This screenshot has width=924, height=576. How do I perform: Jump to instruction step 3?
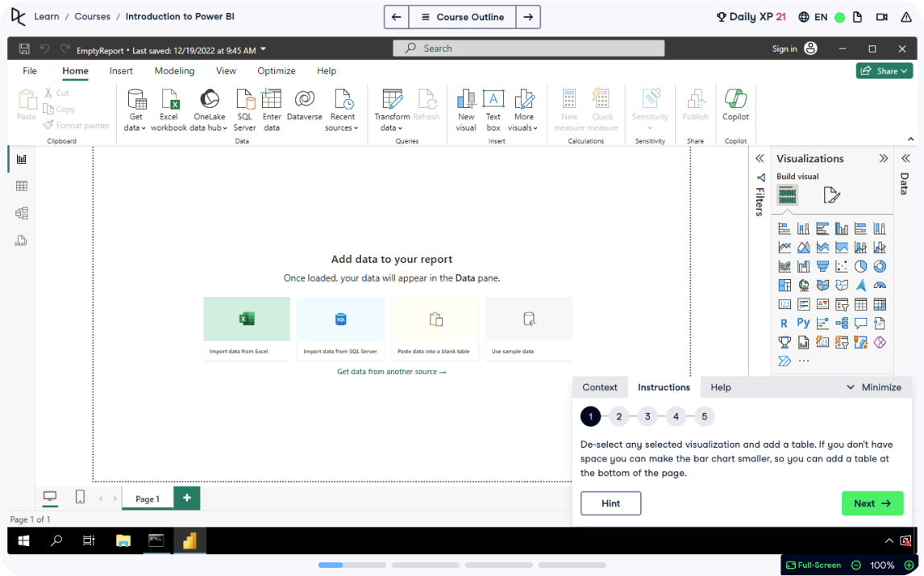[647, 416]
